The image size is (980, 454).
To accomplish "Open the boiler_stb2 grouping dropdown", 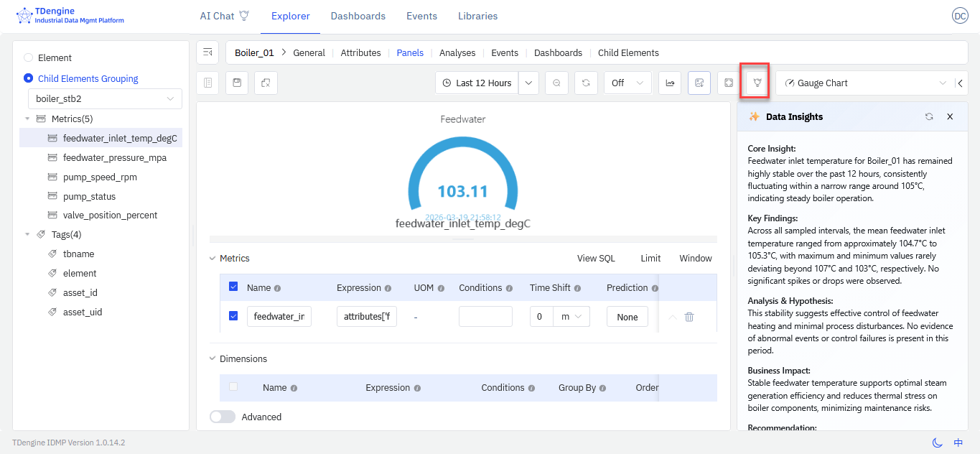I will [105, 98].
